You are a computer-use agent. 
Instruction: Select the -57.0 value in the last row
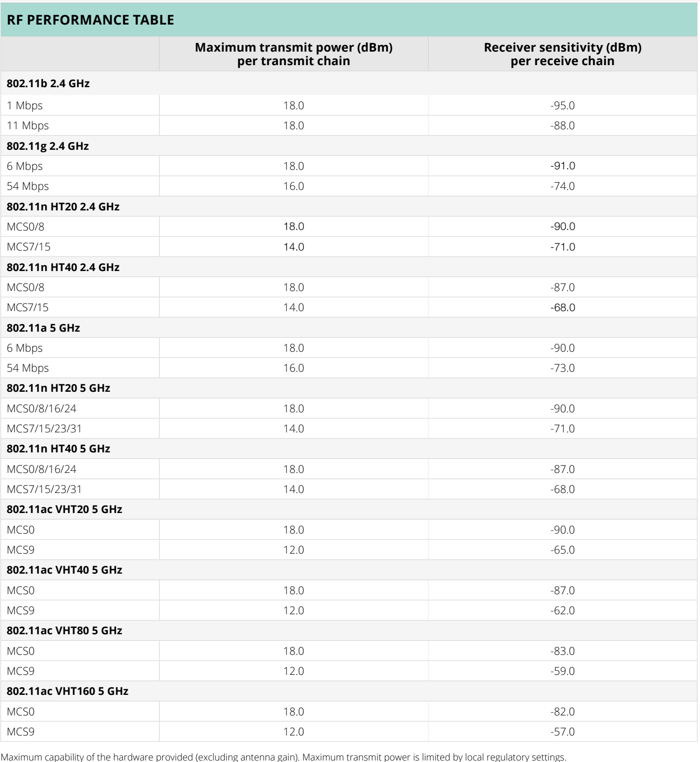(x=563, y=732)
